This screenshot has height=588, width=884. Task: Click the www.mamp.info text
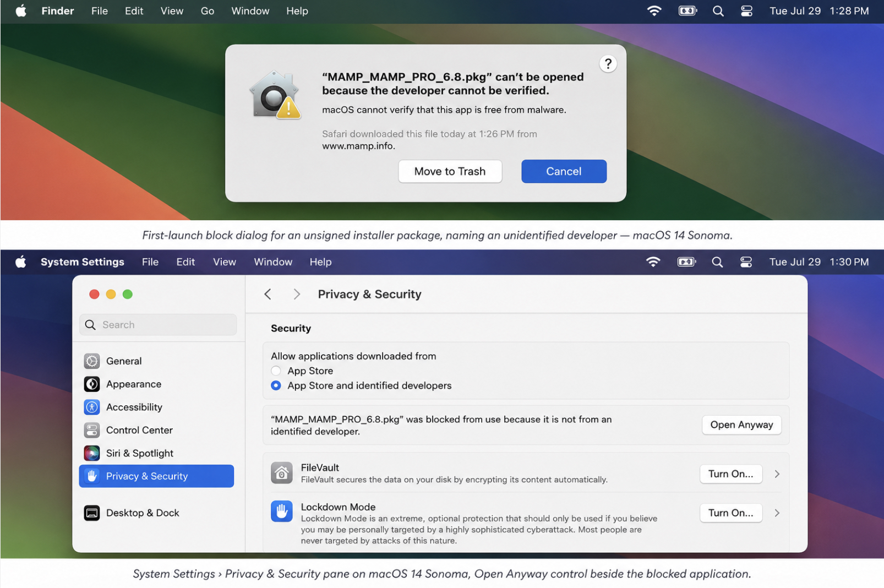point(358,146)
